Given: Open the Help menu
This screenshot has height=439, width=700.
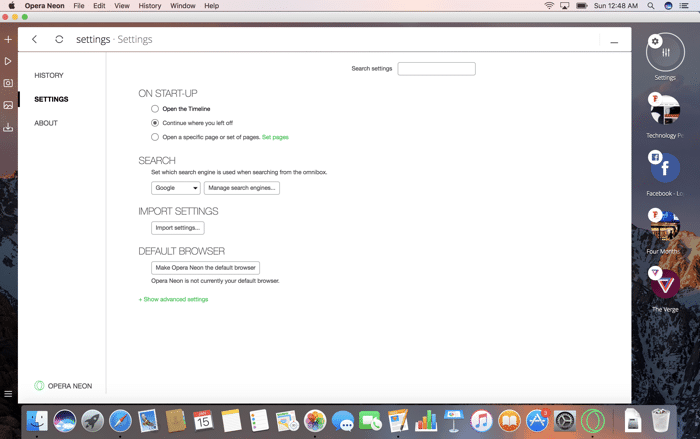Looking at the screenshot, I should [x=212, y=6].
